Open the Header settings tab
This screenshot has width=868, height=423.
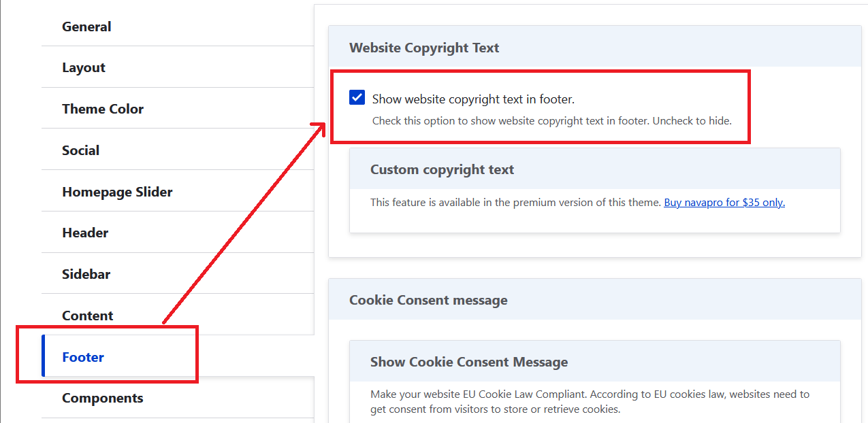tap(85, 233)
